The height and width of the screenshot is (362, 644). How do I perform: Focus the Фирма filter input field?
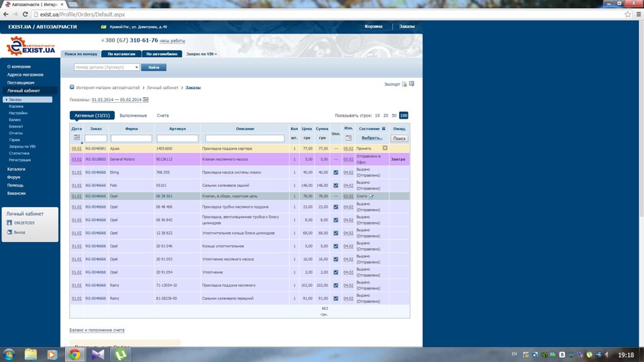[131, 138]
